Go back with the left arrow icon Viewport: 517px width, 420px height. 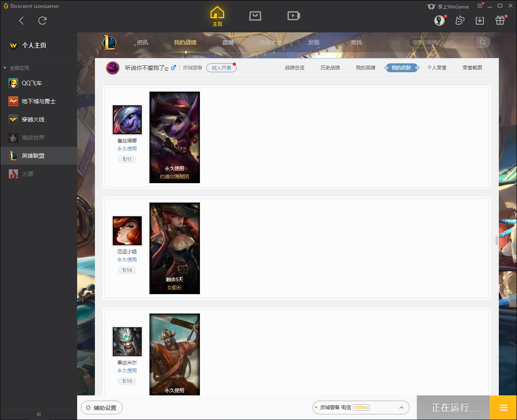click(21, 21)
